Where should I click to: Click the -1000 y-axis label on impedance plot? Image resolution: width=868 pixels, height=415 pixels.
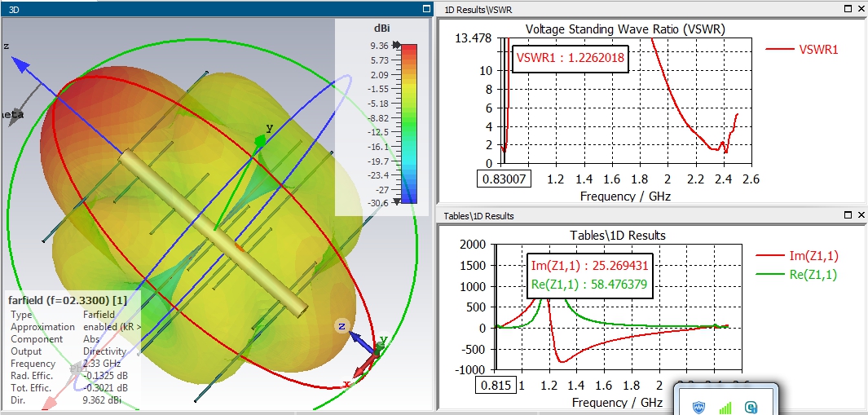tap(470, 369)
